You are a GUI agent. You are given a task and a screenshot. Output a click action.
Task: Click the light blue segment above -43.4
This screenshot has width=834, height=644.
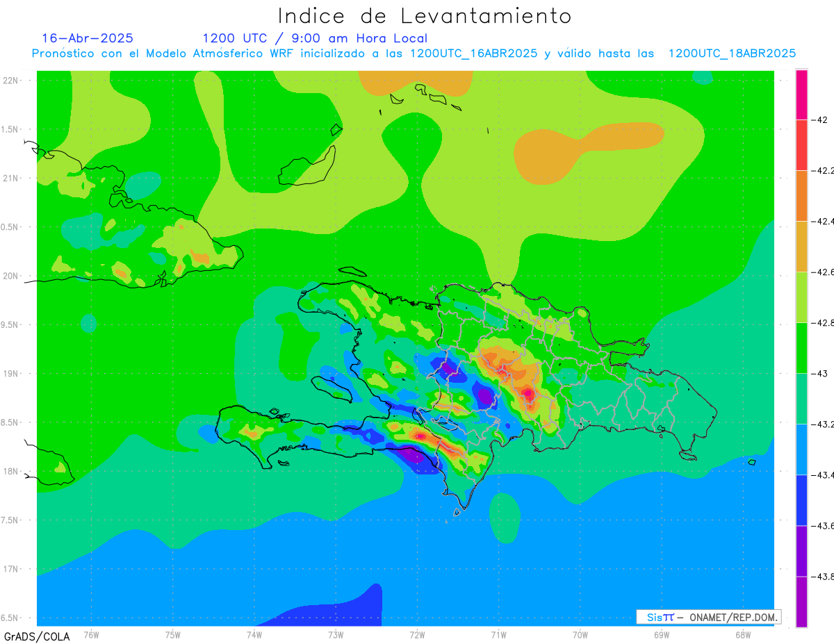801,449
